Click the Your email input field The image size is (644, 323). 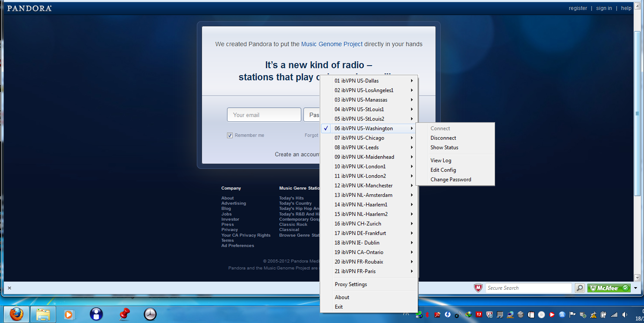click(x=264, y=115)
